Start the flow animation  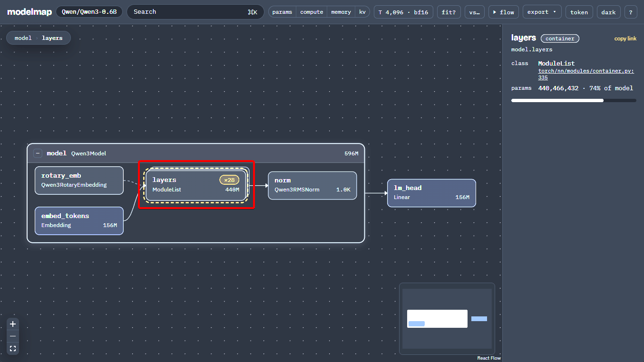[x=504, y=12]
